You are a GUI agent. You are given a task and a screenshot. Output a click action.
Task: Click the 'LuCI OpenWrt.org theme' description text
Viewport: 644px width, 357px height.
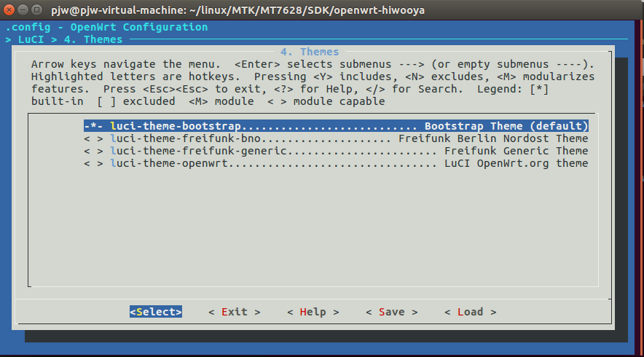[517, 163]
